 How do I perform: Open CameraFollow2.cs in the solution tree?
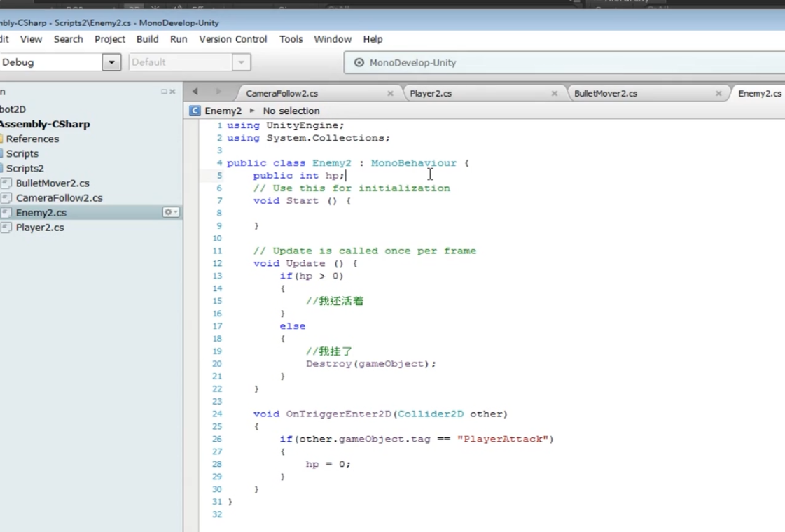(59, 197)
